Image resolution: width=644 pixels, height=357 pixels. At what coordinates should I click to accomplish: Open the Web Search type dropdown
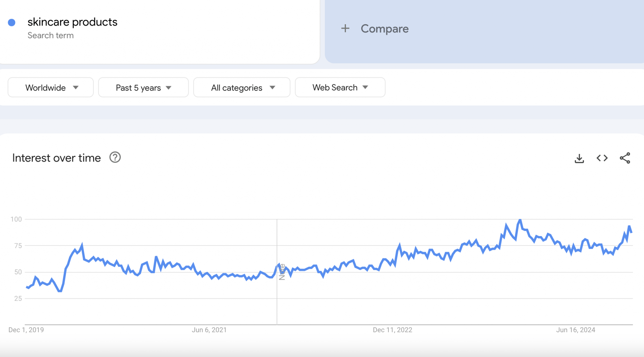click(x=340, y=88)
